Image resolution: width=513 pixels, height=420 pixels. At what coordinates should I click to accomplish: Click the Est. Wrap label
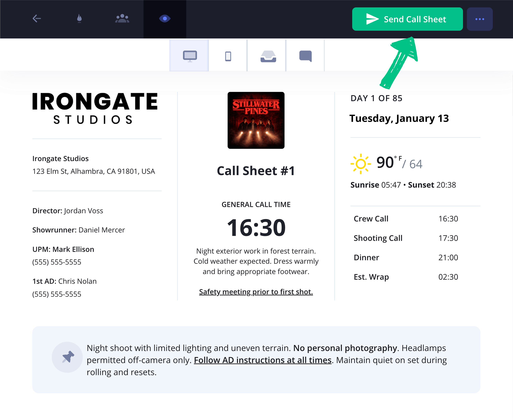coord(371,277)
